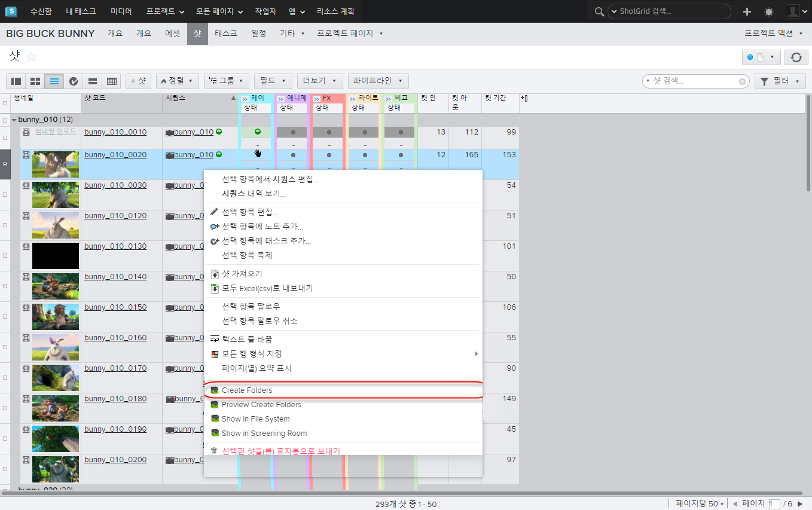Image resolution: width=812 pixels, height=510 pixels.
Task: Switch to master-detail view layout icon
Action: coord(16,81)
